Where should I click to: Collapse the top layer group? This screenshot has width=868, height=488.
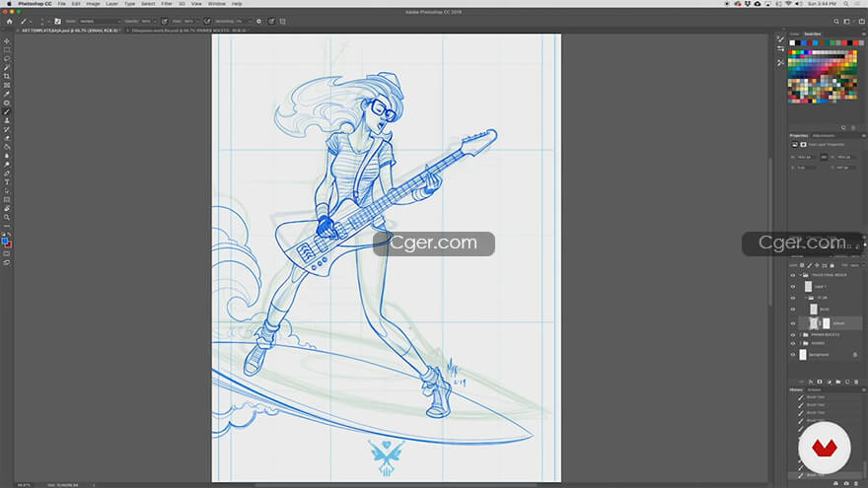(x=801, y=275)
